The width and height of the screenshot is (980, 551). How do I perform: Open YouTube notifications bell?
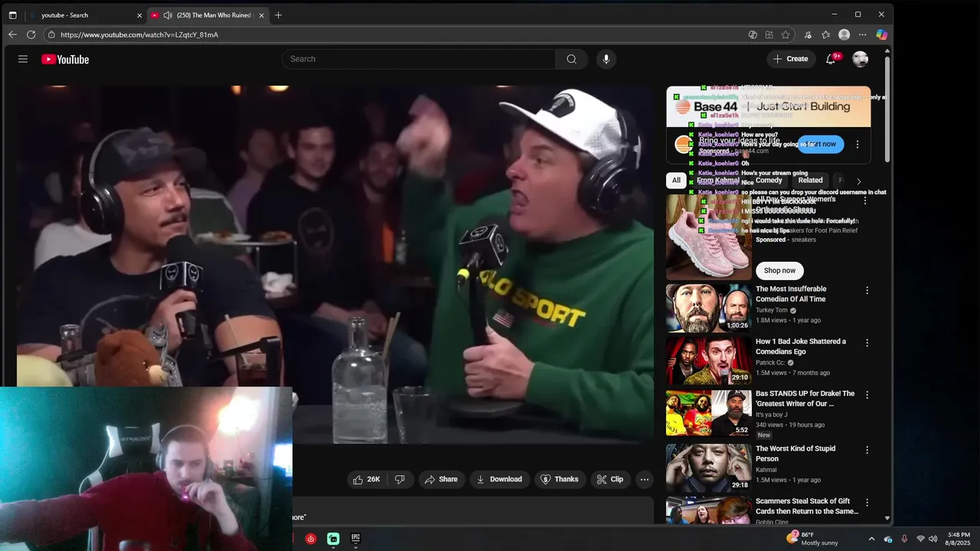(831, 59)
